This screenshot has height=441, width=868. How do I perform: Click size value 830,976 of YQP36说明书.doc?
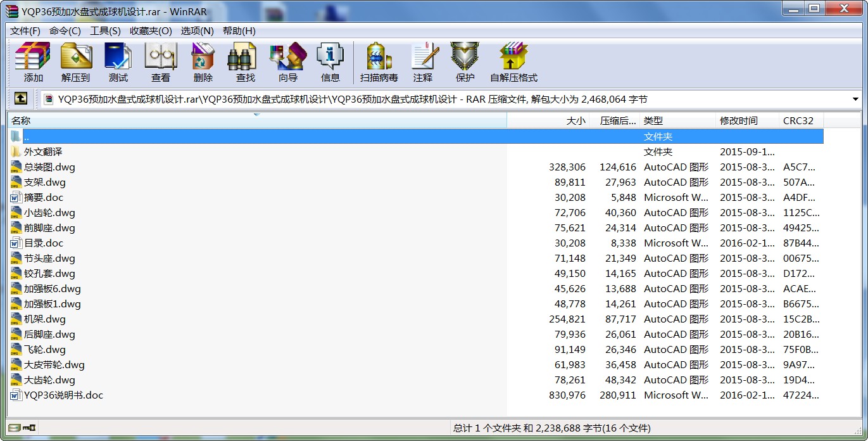point(567,395)
